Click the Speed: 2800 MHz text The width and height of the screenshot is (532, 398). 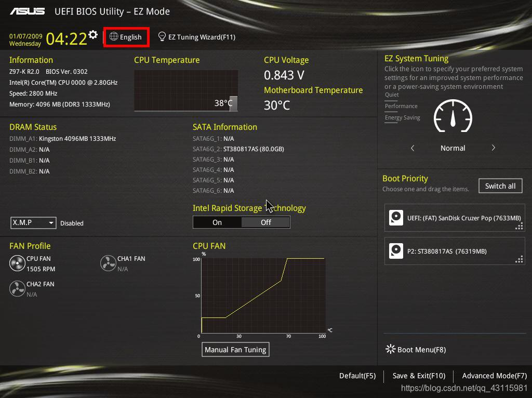tap(33, 94)
